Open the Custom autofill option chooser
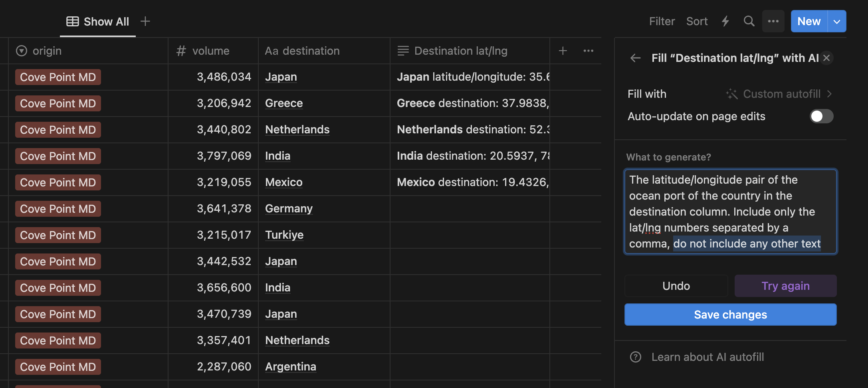Image resolution: width=868 pixels, height=388 pixels. pyautogui.click(x=779, y=94)
